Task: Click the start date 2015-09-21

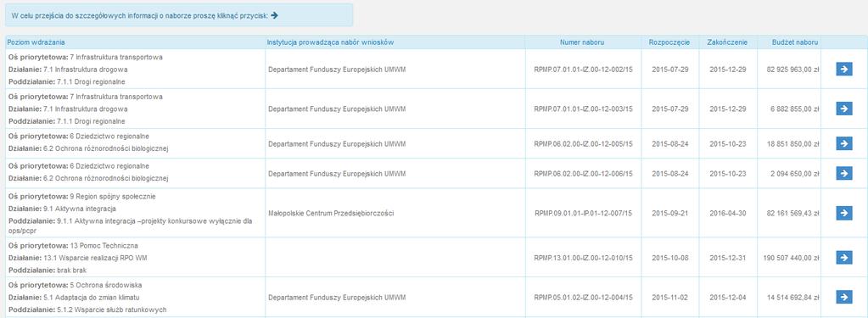Action: point(670,213)
